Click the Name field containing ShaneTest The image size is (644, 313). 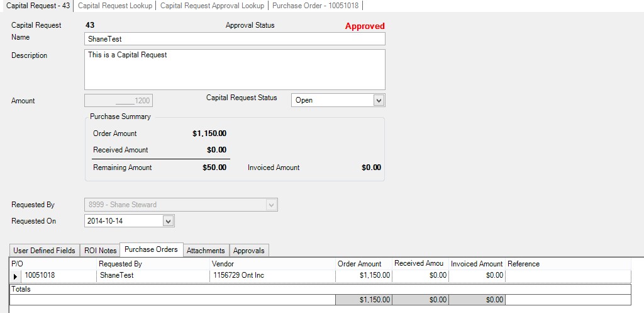coord(235,39)
